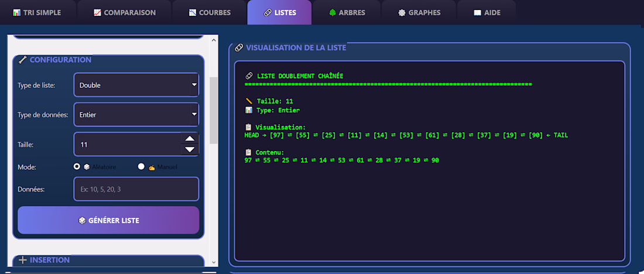The height and width of the screenshot is (274, 644).
Task: Click node [61] in the visualisation
Action: point(432,135)
